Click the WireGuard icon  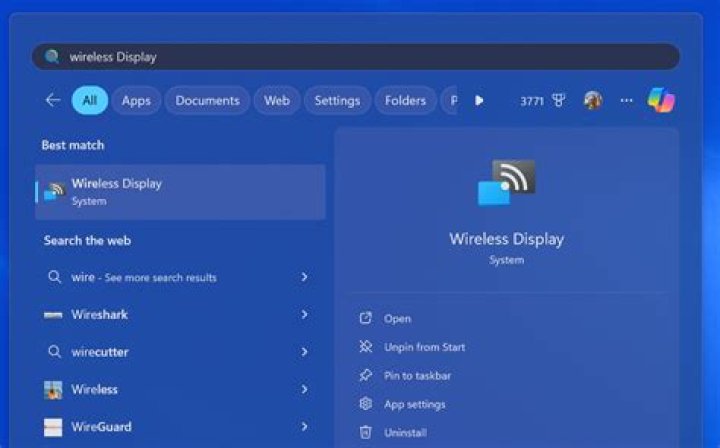[x=53, y=427]
